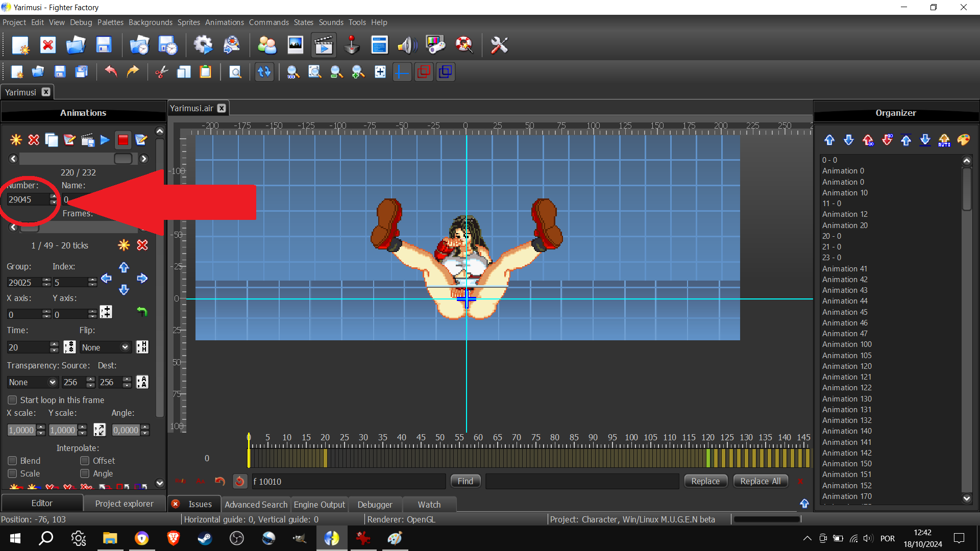Click the Find button
The height and width of the screenshot is (551, 980).
tap(465, 481)
